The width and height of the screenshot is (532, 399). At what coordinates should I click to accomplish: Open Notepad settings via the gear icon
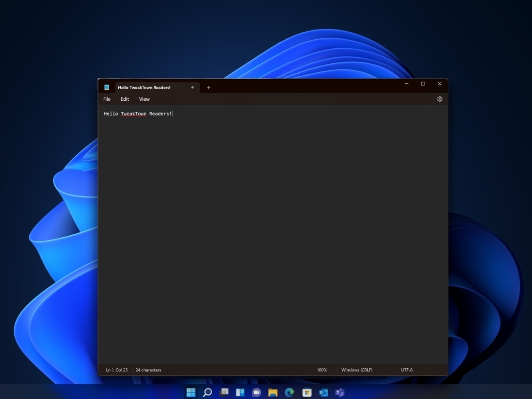click(x=440, y=99)
